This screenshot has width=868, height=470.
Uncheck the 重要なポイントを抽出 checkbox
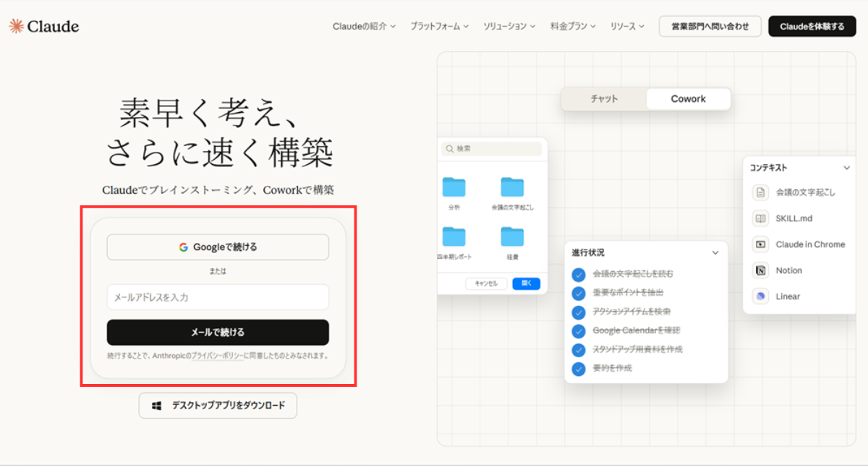[579, 293]
